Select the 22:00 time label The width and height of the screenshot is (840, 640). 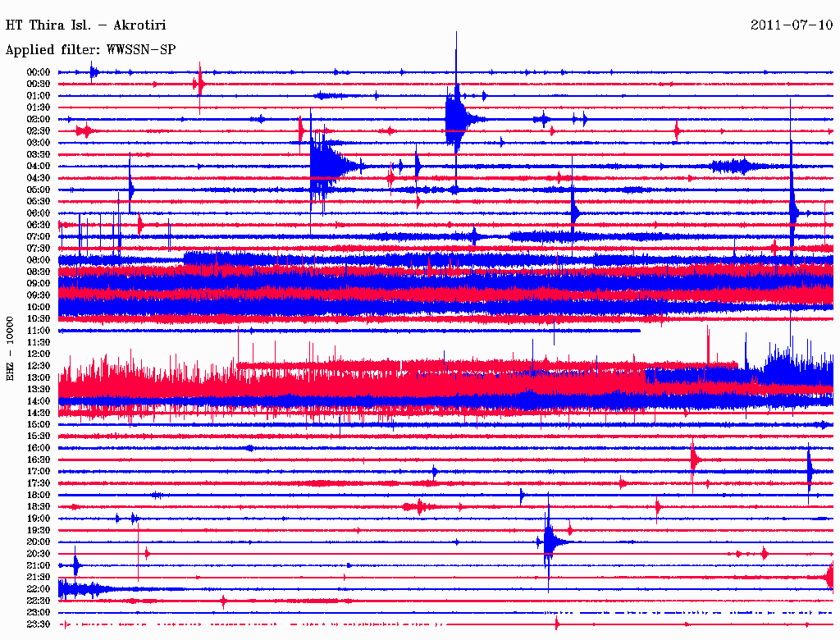pyautogui.click(x=39, y=589)
